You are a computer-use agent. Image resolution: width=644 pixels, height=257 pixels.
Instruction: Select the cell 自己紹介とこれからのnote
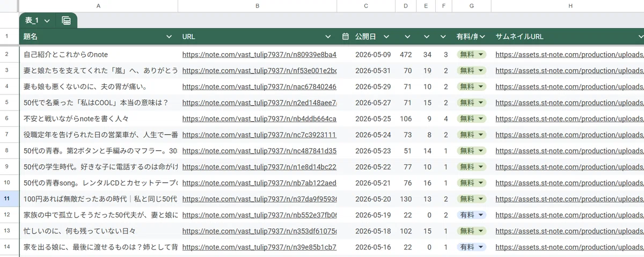tap(99, 55)
